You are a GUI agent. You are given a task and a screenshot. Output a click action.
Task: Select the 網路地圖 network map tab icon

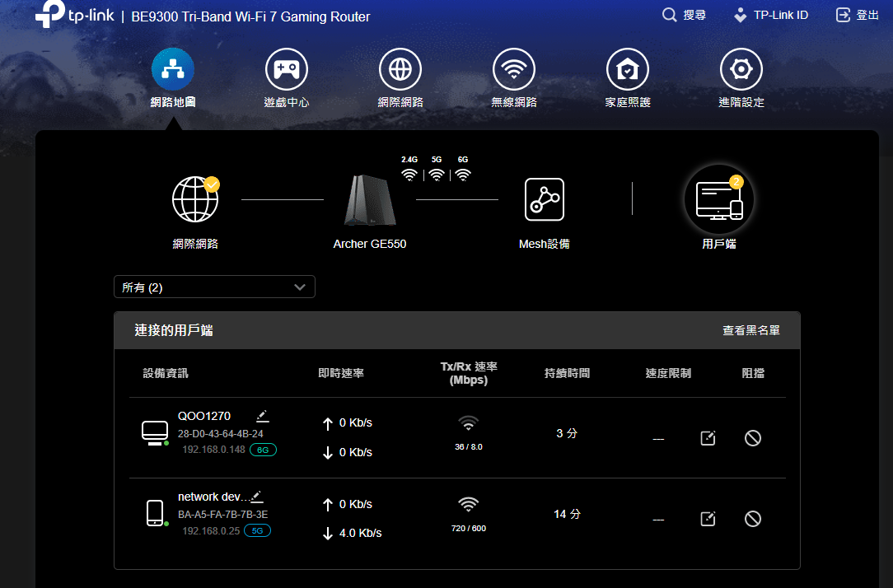pos(172,69)
